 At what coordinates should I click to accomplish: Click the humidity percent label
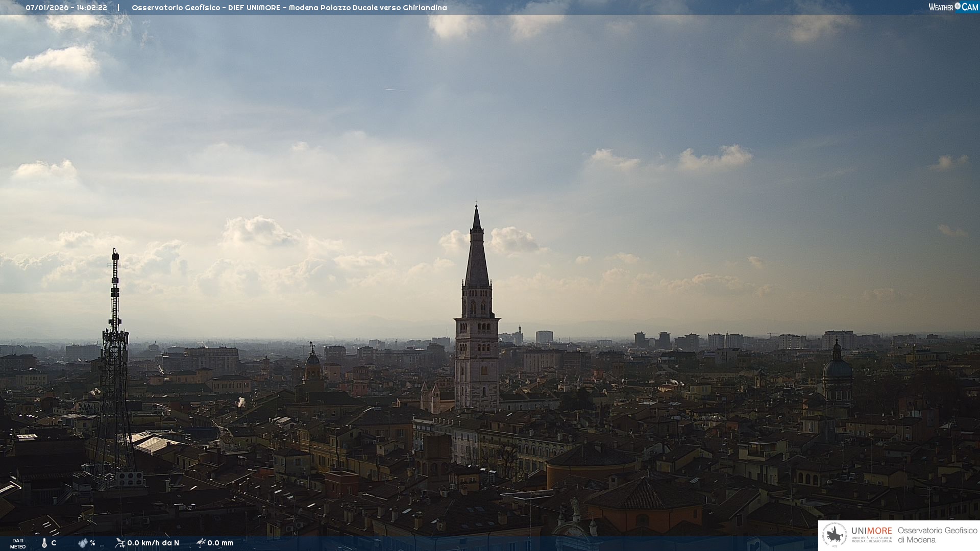tap(92, 543)
